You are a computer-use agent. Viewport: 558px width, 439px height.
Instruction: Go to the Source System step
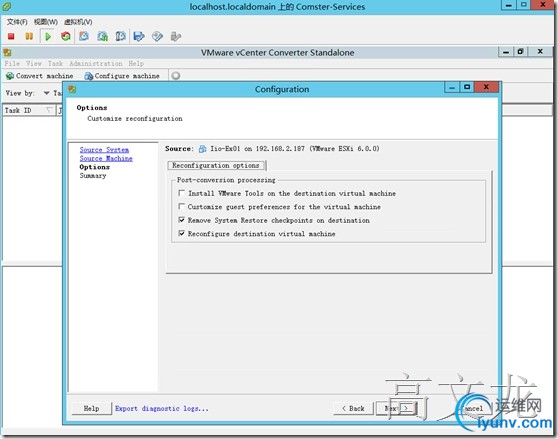104,150
